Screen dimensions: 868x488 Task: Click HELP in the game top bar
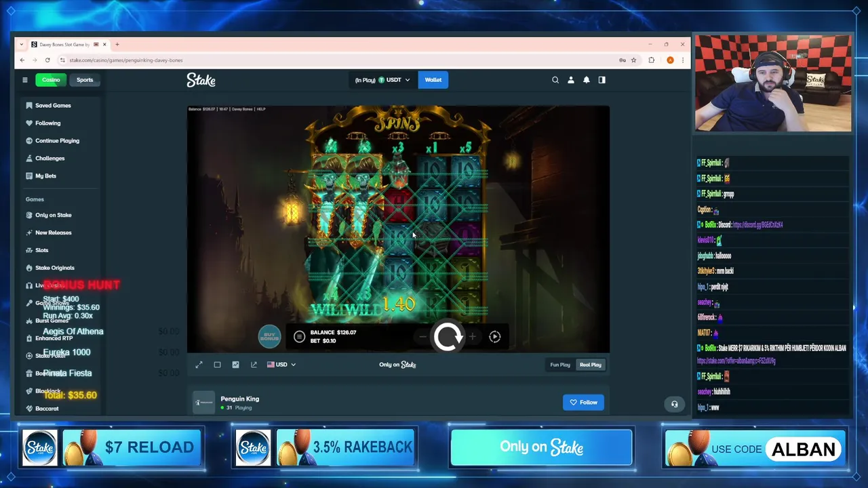261,109
